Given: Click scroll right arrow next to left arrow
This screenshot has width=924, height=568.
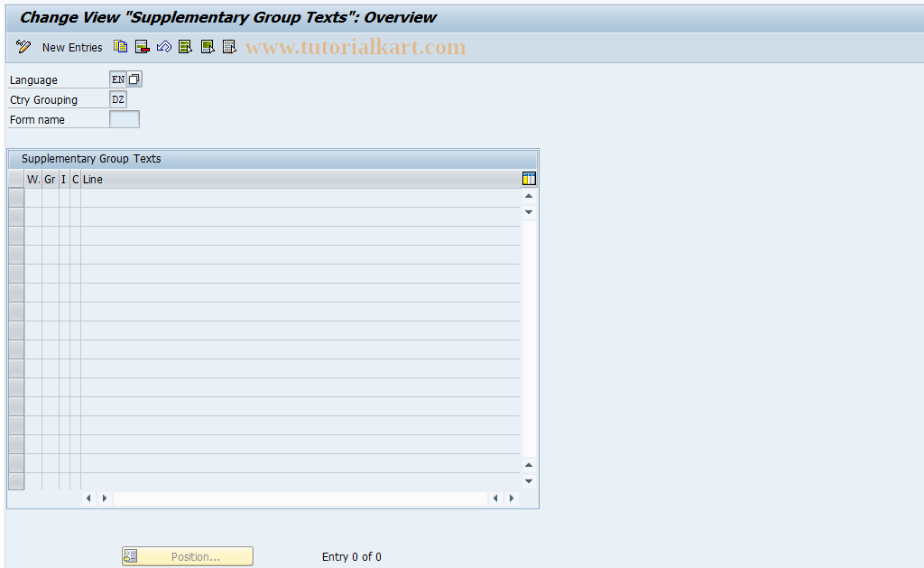Looking at the screenshot, I should pos(105,498).
